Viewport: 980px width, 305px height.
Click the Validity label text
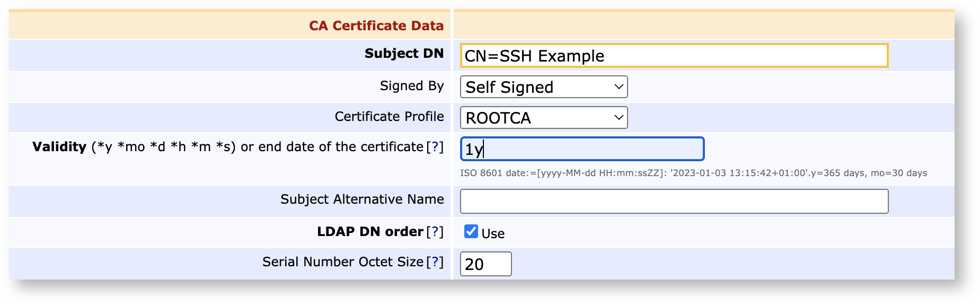coord(59,147)
